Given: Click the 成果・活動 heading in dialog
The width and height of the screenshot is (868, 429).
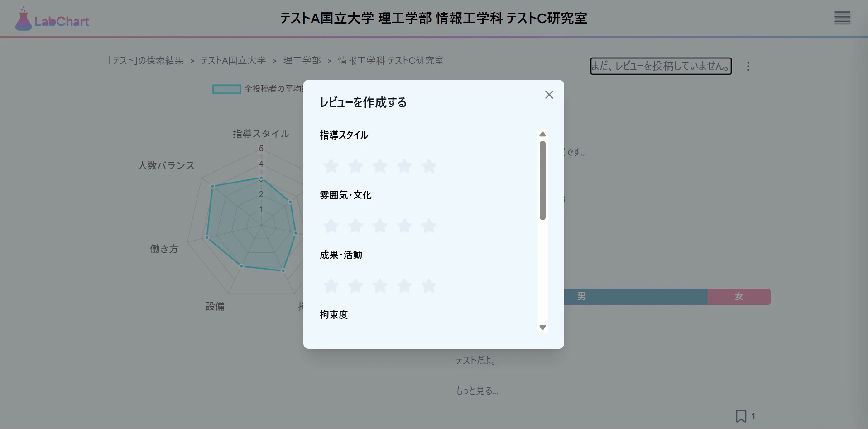Looking at the screenshot, I should pyautogui.click(x=341, y=255).
